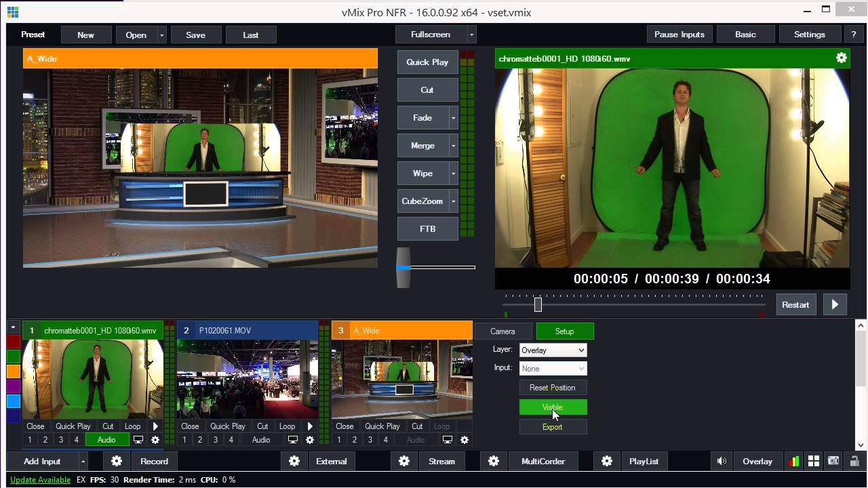Open External output settings gear
The height and width of the screenshot is (488, 868).
294,461
